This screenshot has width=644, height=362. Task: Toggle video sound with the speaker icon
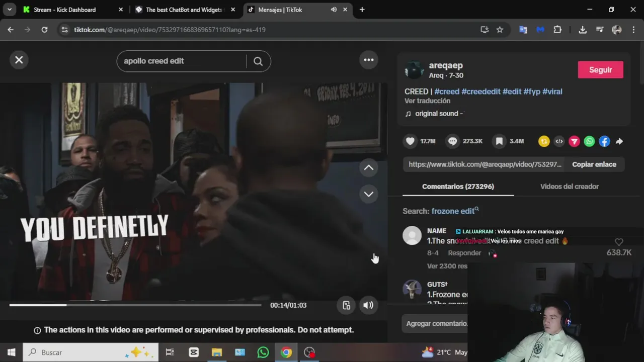[368, 305]
